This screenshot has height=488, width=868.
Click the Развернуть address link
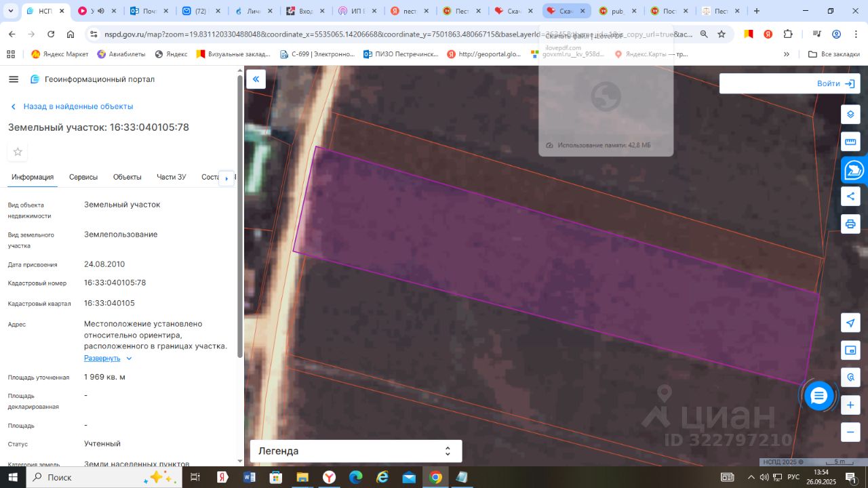[102, 358]
